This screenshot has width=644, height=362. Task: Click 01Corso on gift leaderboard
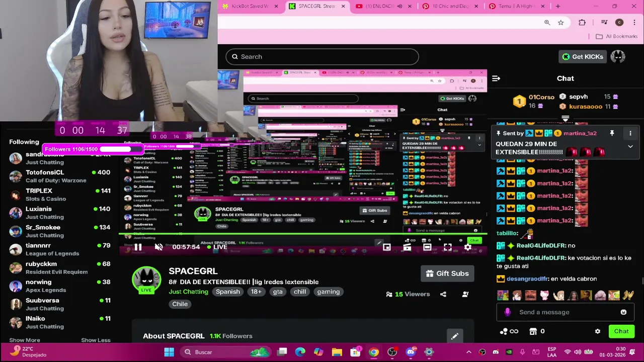pos(541,97)
